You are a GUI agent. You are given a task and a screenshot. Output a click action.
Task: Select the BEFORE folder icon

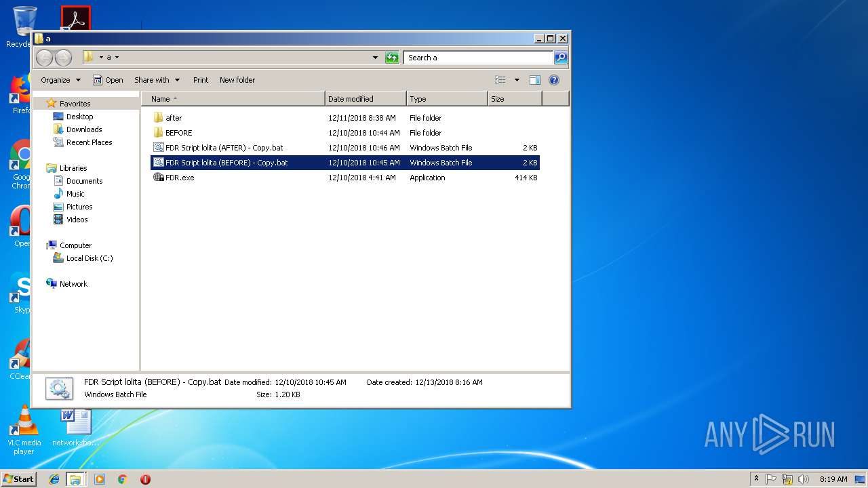159,133
